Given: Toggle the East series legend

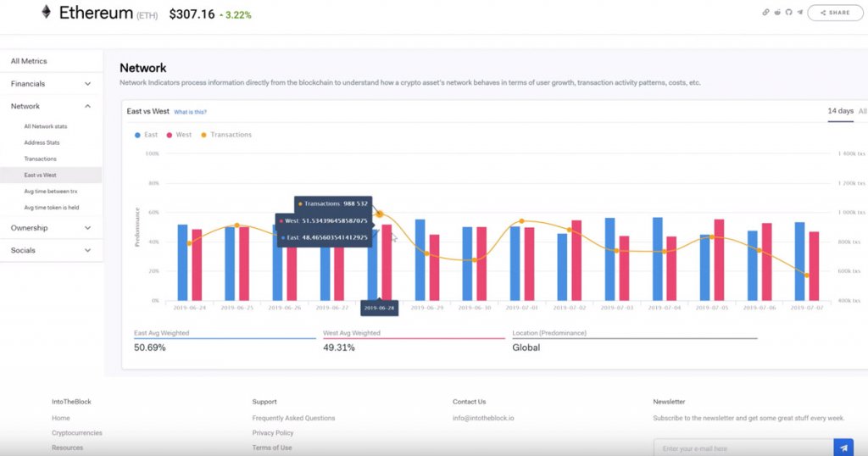Looking at the screenshot, I should [x=146, y=135].
